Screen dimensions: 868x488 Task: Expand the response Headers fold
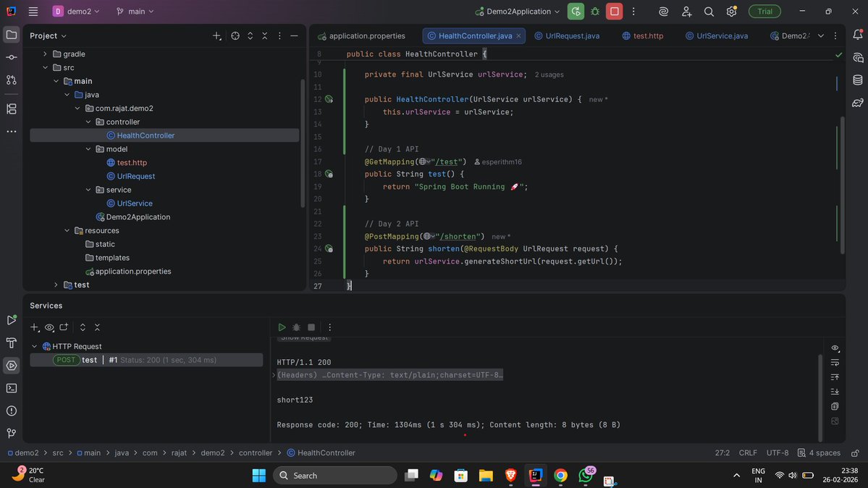pyautogui.click(x=274, y=375)
